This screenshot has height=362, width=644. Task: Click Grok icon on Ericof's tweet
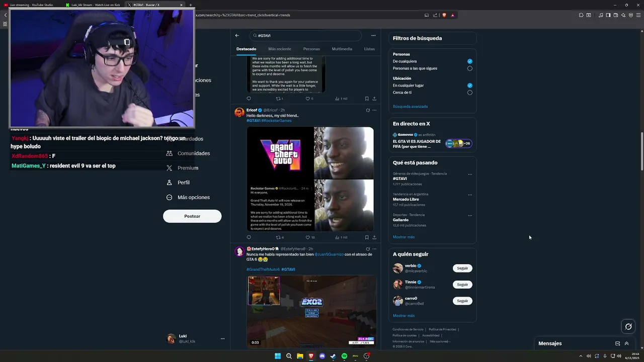368,110
